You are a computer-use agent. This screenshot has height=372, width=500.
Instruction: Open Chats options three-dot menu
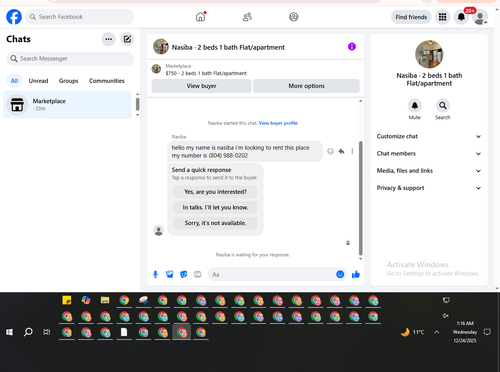click(108, 39)
